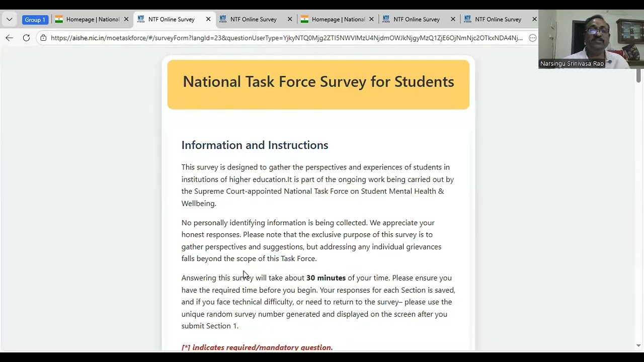This screenshot has width=644, height=362.
Task: Click the bold 30 minutes text
Action: coord(326,278)
